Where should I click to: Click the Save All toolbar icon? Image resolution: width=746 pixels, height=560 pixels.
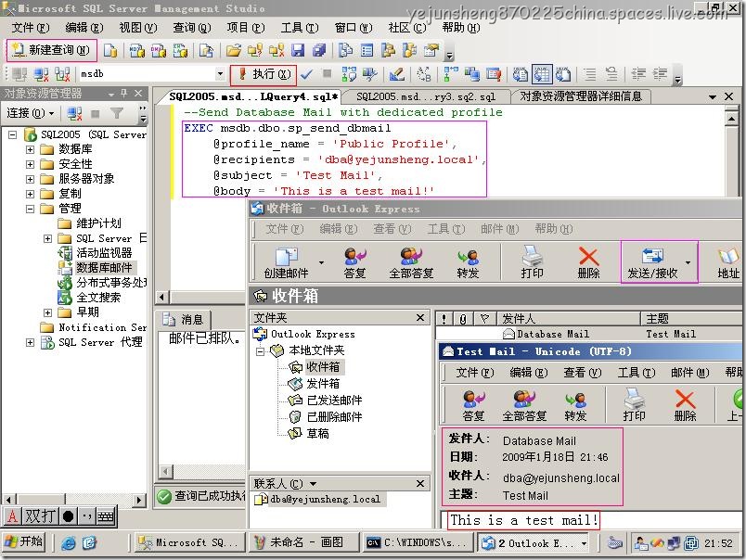pos(319,50)
